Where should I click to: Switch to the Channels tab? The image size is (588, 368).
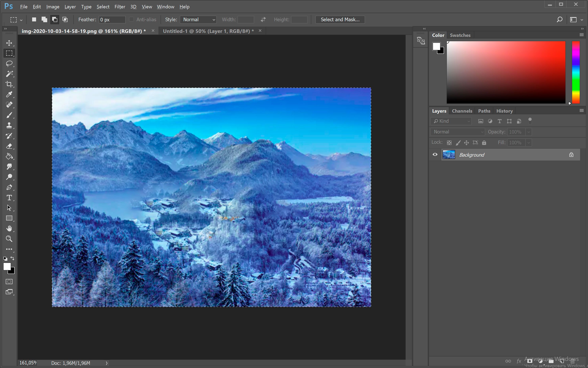pyautogui.click(x=462, y=111)
